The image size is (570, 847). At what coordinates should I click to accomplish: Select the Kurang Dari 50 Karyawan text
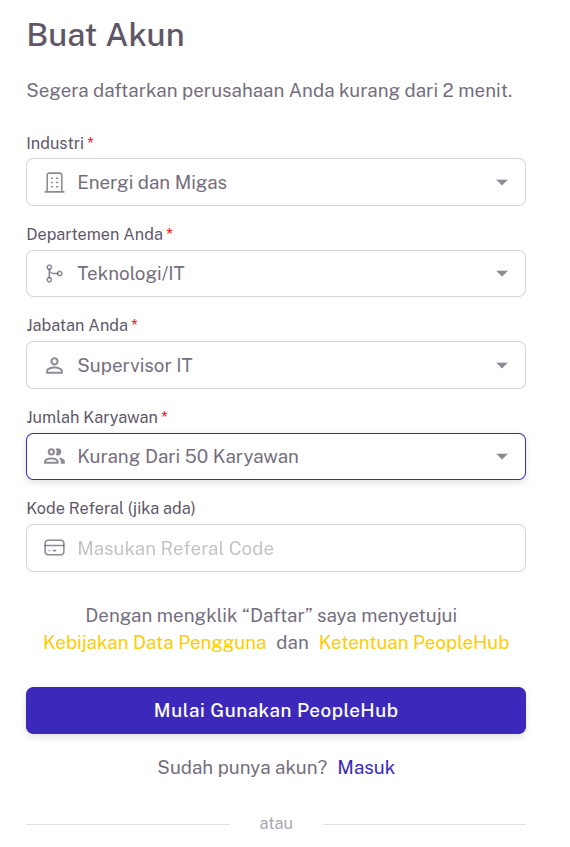coord(187,457)
